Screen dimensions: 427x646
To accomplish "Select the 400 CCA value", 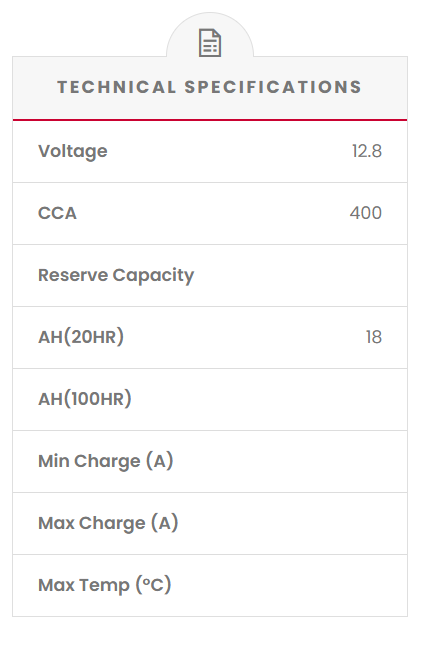I will pos(366,213).
